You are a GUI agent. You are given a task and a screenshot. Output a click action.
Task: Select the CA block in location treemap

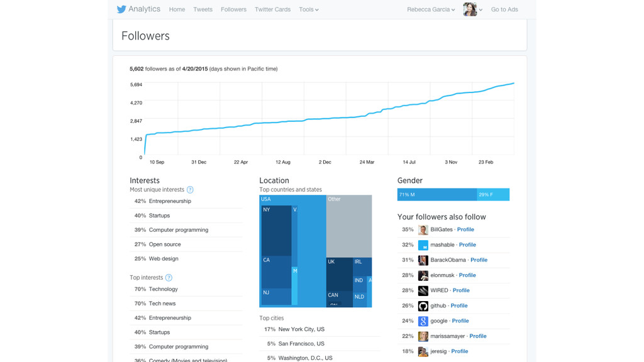coord(277,272)
